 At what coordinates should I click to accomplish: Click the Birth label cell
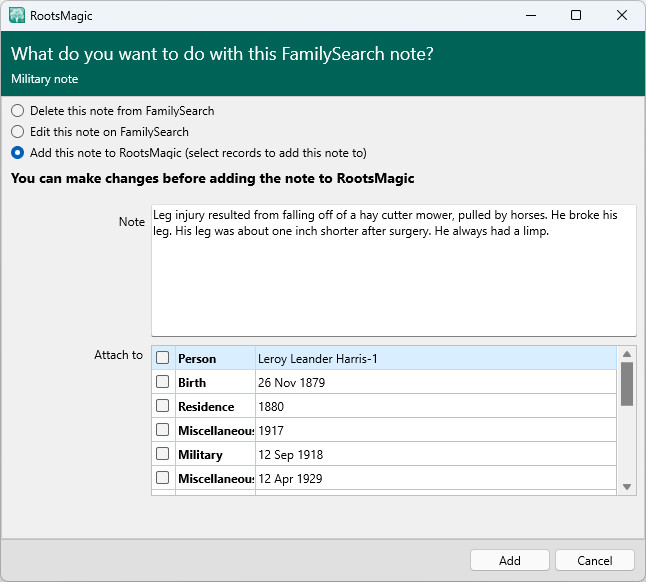[215, 382]
